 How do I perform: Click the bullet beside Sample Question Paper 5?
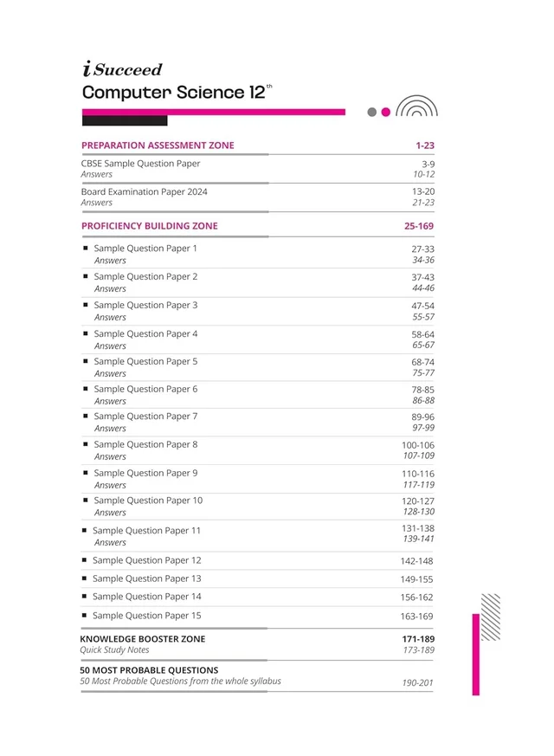[86, 360]
